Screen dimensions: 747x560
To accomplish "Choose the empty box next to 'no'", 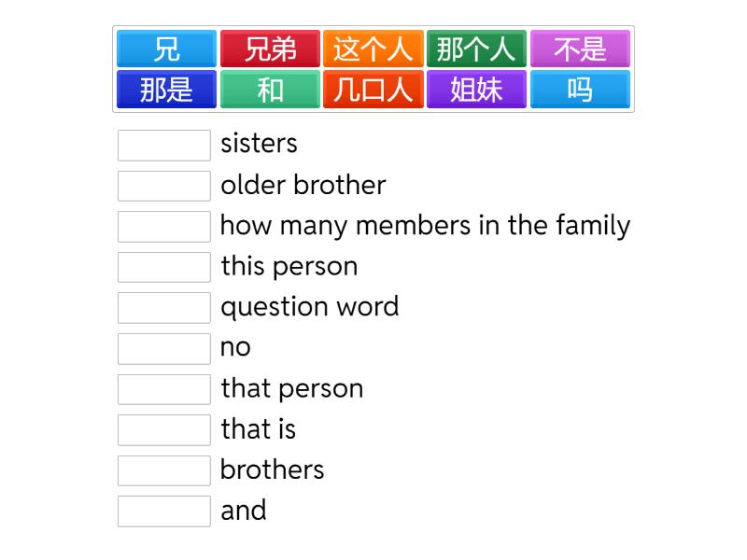I will [164, 348].
